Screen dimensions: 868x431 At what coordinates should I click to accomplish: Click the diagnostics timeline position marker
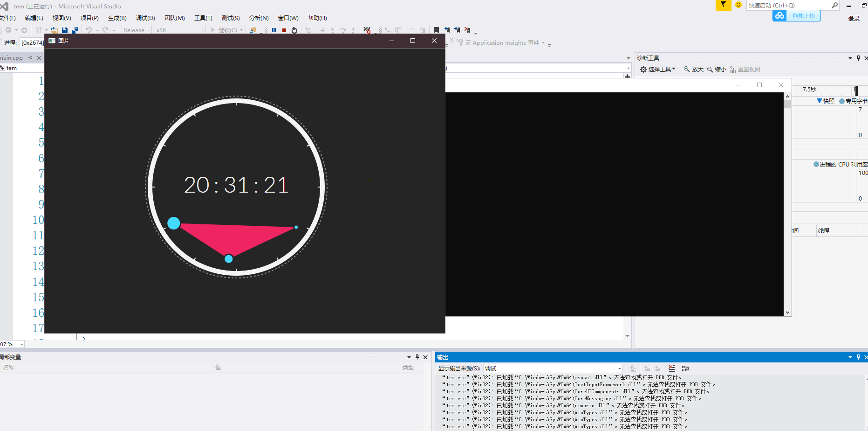point(856,90)
